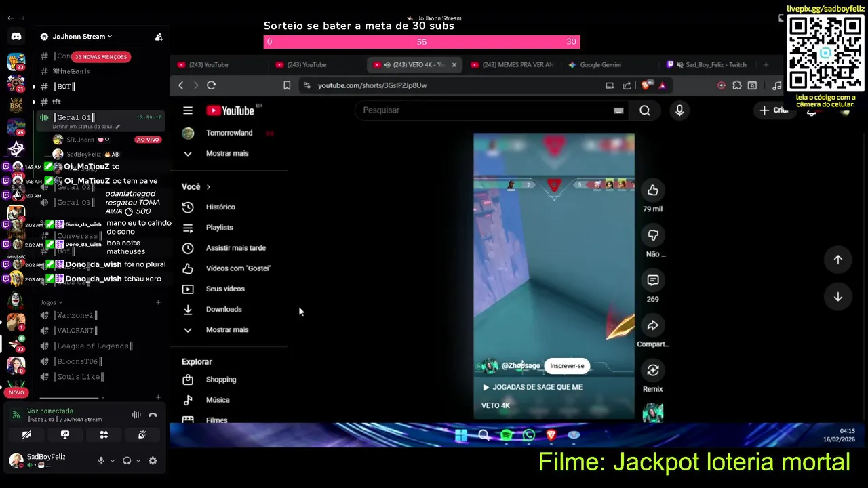The image size is (868, 488).
Task: Mute Discord microphone
Action: pos(101,460)
